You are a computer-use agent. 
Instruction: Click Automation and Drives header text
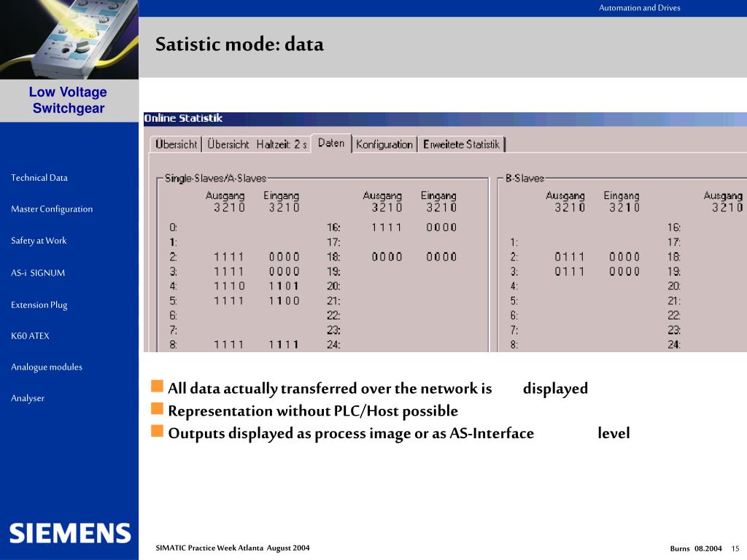[x=639, y=7]
